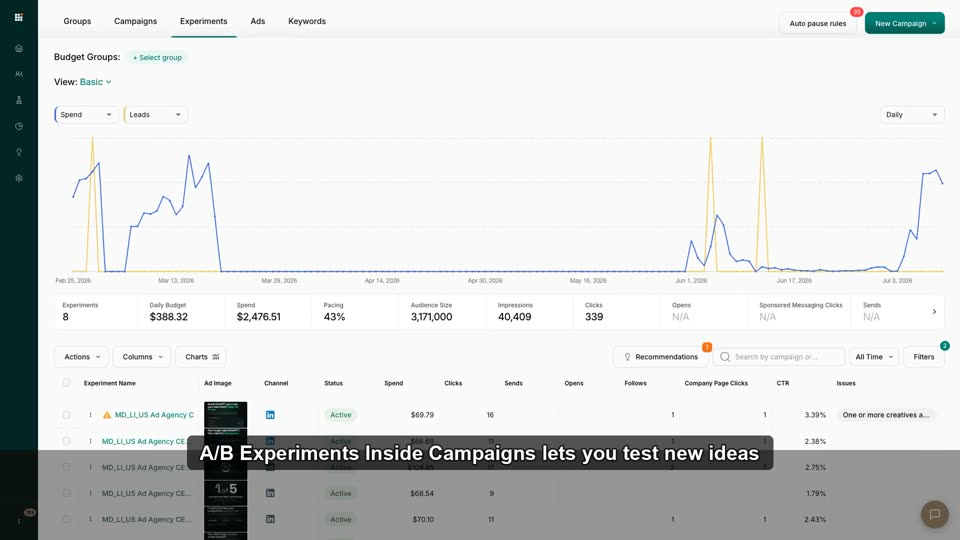Switch to the Keywords tab

(x=307, y=21)
